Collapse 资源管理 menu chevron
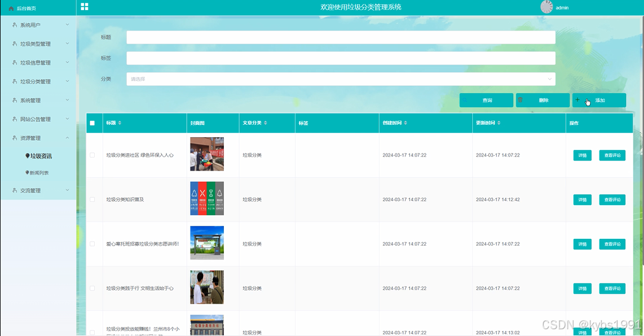644x336 pixels. pos(67,138)
